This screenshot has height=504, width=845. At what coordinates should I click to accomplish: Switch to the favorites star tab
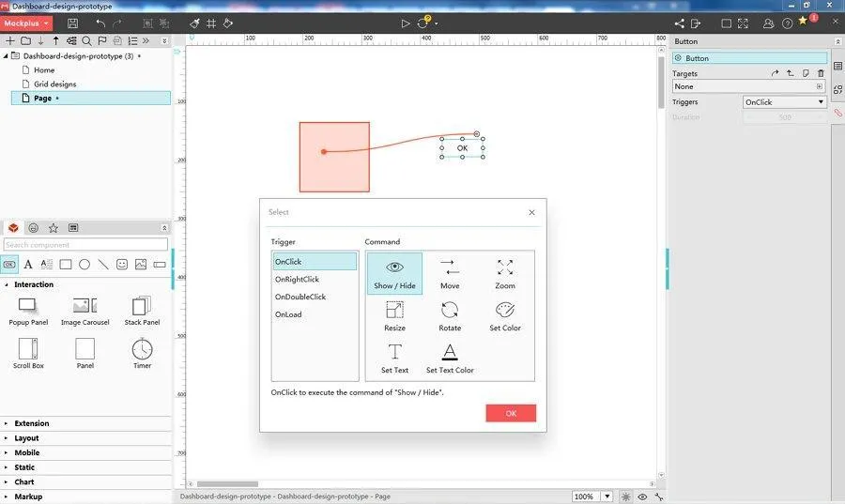point(54,228)
